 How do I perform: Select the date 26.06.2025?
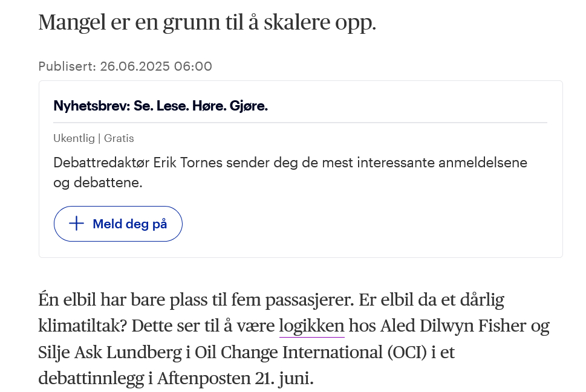(135, 66)
